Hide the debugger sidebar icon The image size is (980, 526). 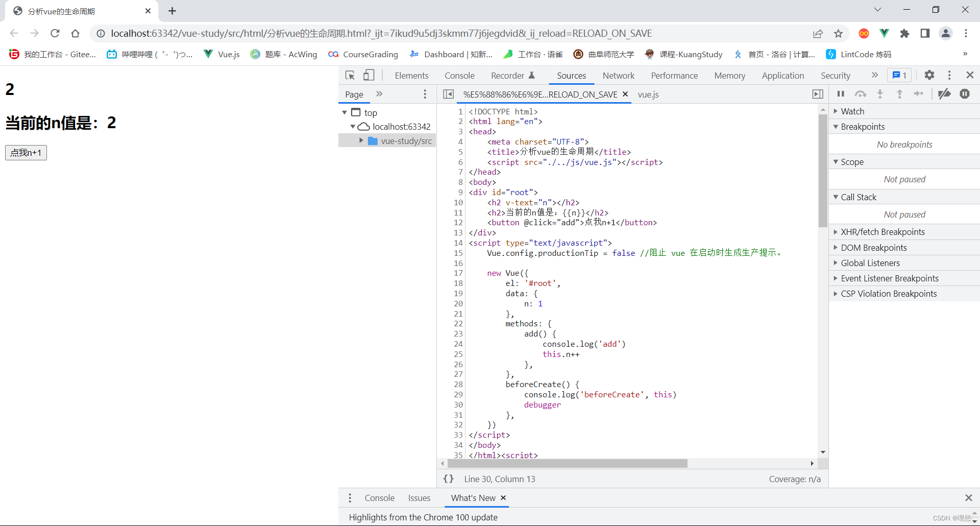tap(818, 94)
